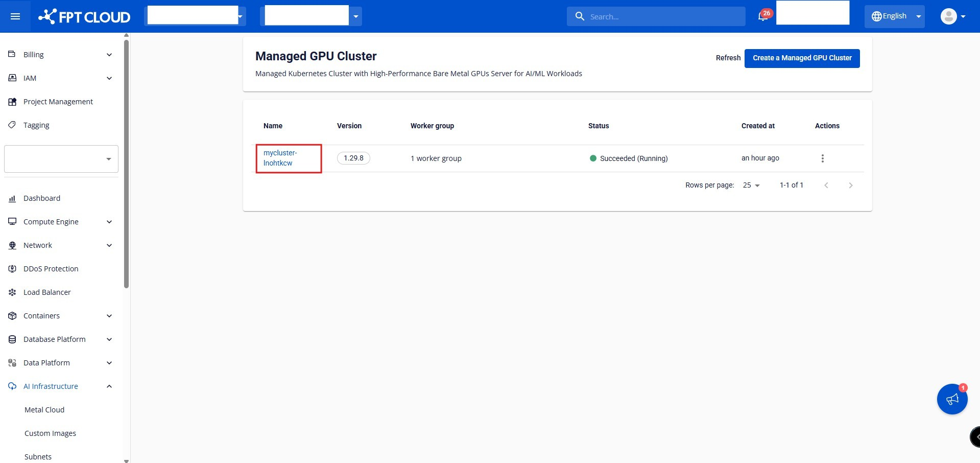Open Load Balancer from sidebar
This screenshot has height=463, width=980.
click(47, 292)
